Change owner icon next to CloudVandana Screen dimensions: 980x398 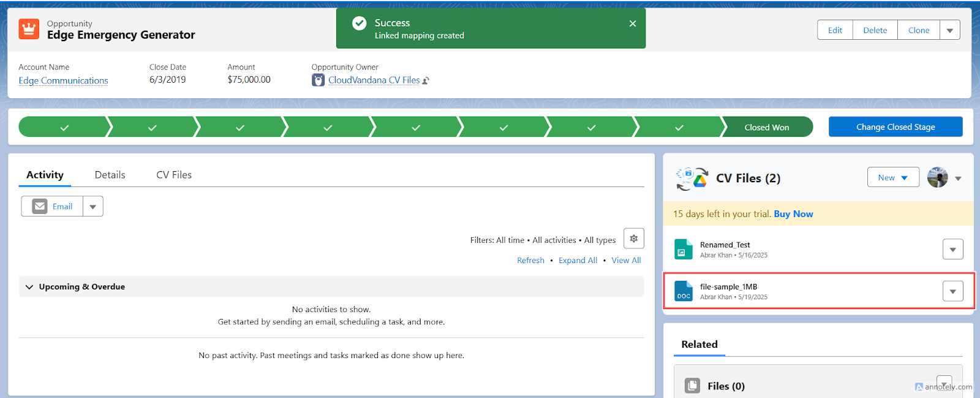[x=426, y=80]
